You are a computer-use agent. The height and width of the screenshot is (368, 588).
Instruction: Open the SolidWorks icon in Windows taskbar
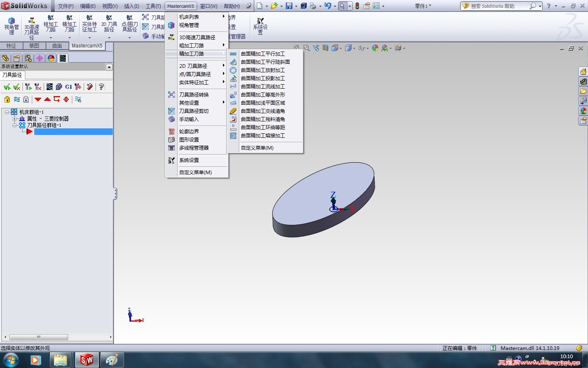(87, 360)
